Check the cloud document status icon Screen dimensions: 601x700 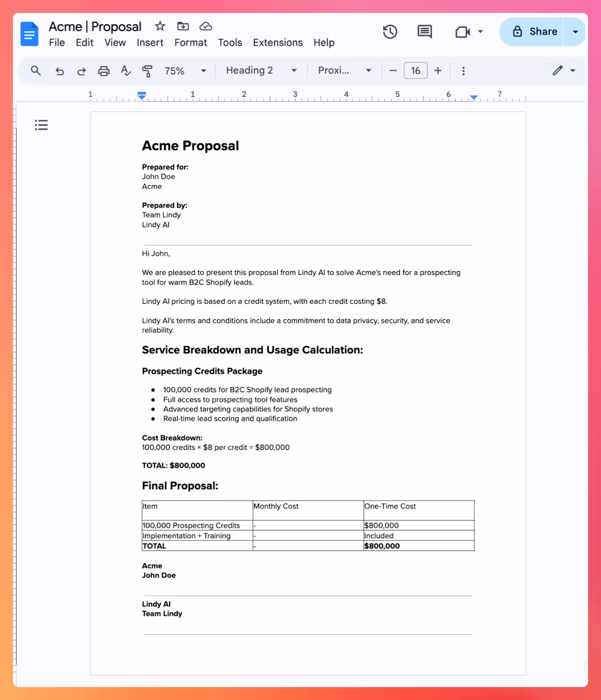[206, 26]
